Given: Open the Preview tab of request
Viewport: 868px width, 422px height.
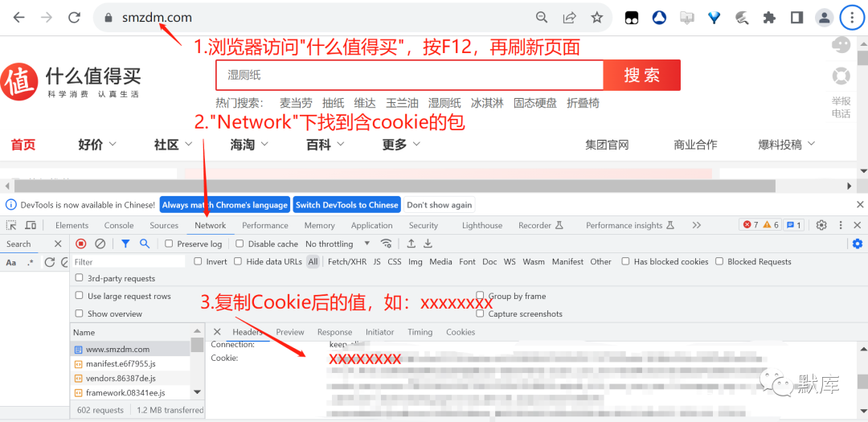Looking at the screenshot, I should coord(290,332).
